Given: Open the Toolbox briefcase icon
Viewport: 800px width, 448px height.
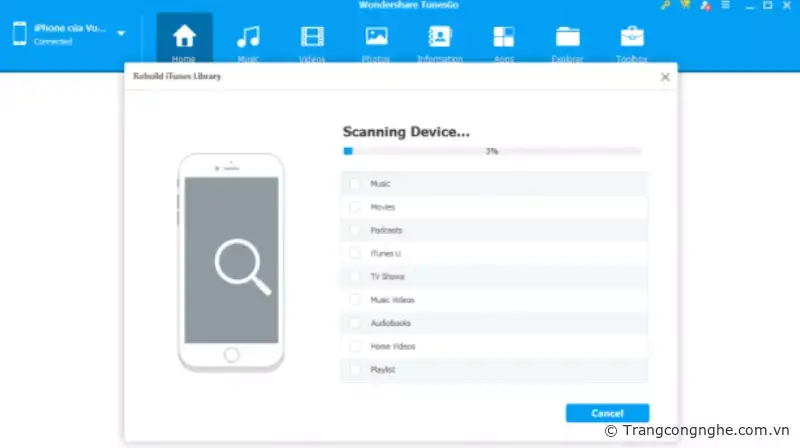Looking at the screenshot, I should coord(632,38).
